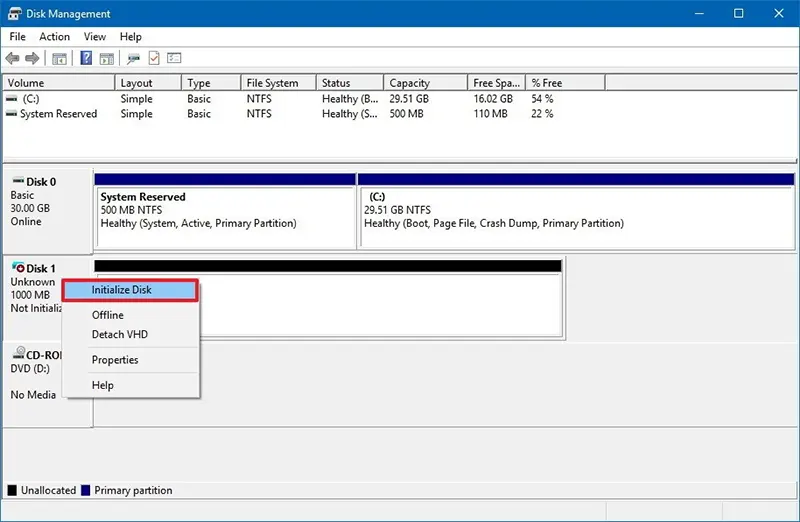This screenshot has height=522, width=800.
Task: Click the (C:) volume drive icon
Action: [x=11, y=98]
